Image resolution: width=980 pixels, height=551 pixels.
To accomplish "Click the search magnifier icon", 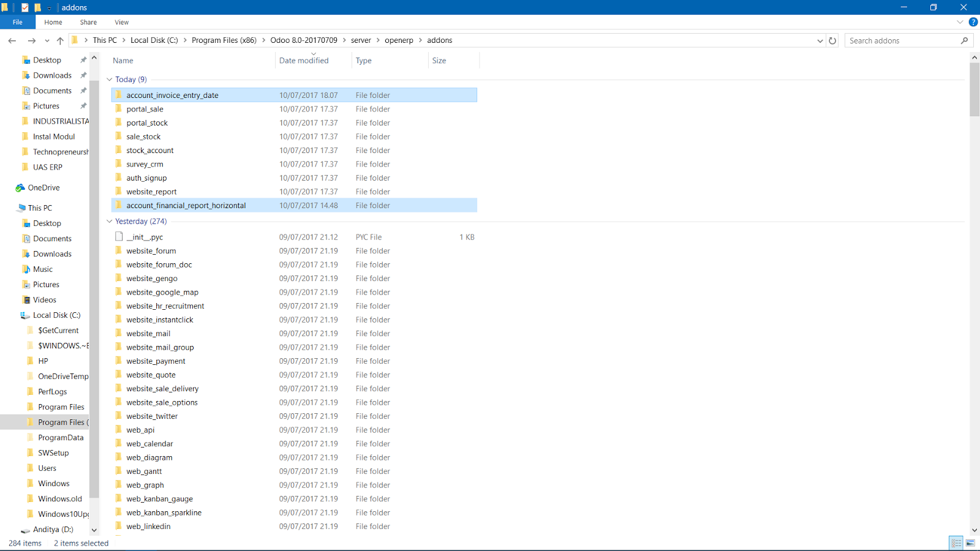I will [965, 40].
